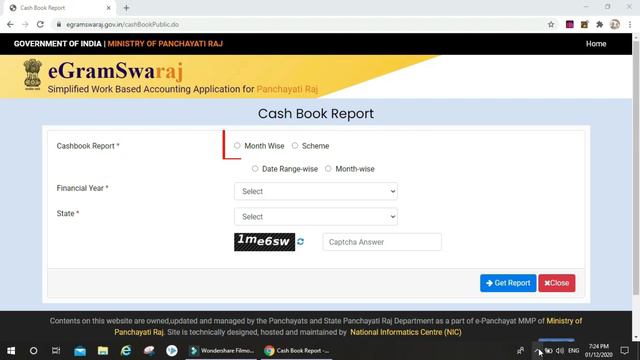Click the Get Report button

pos(508,283)
